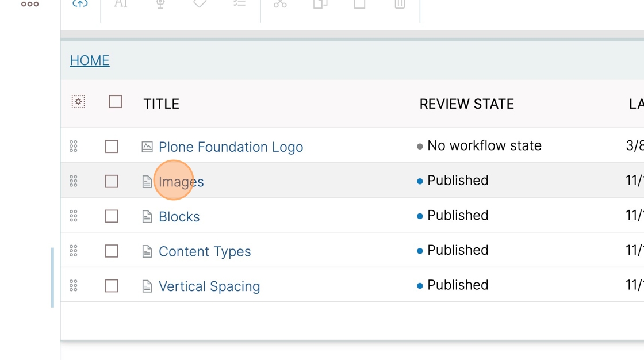Screen dimensions: 644x360
Task: Click the Paste icon in toolbar
Action: (360, 3)
